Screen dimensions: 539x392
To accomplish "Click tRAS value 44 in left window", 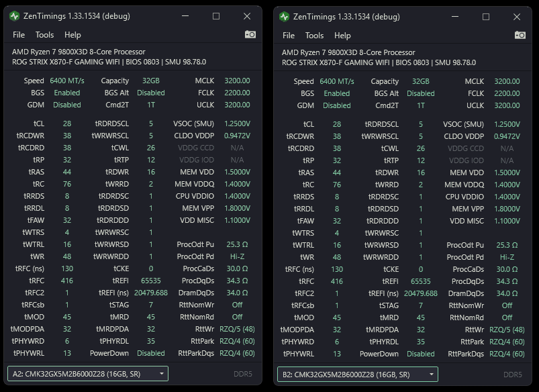I will point(67,172).
